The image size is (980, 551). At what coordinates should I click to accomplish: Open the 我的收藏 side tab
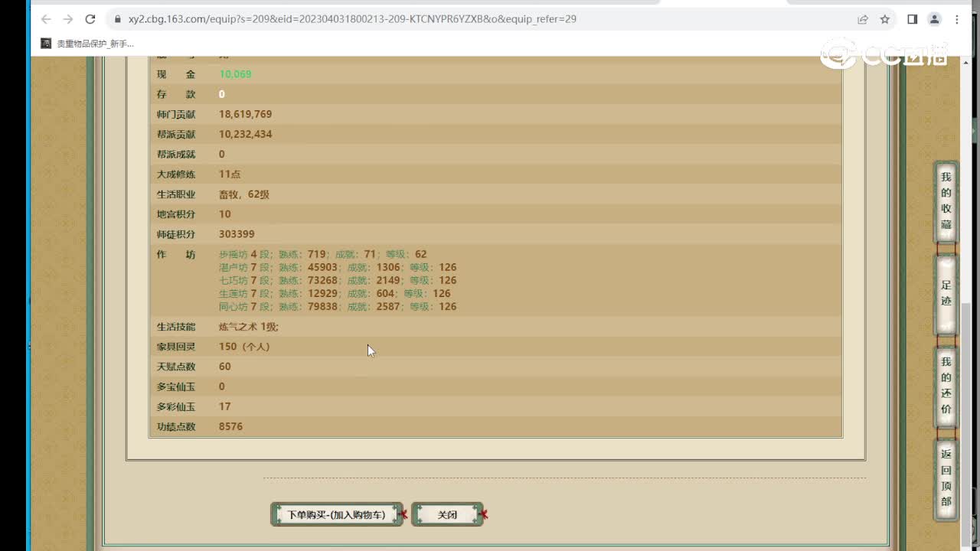(x=946, y=201)
